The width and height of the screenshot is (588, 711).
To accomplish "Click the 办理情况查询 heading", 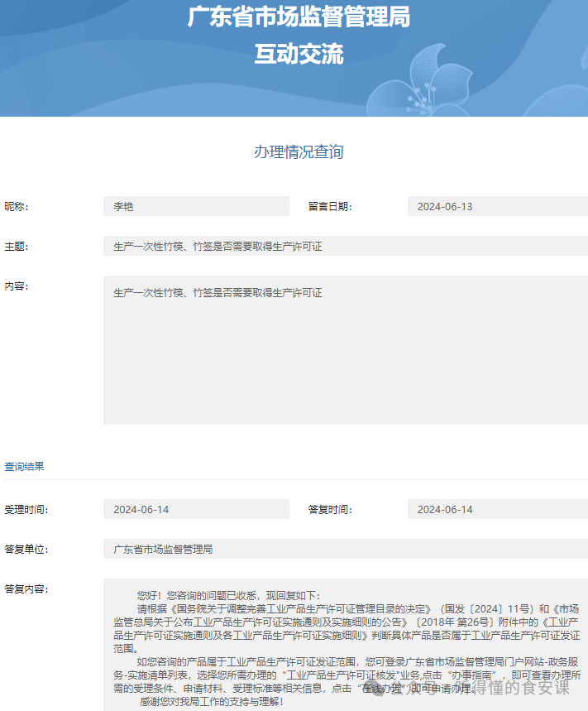I will pos(299,152).
